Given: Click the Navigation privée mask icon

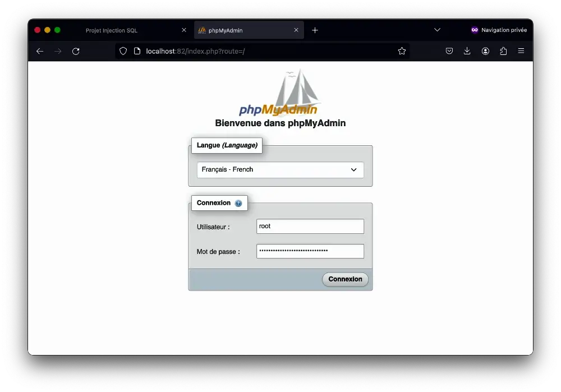Looking at the screenshot, I should 475,30.
